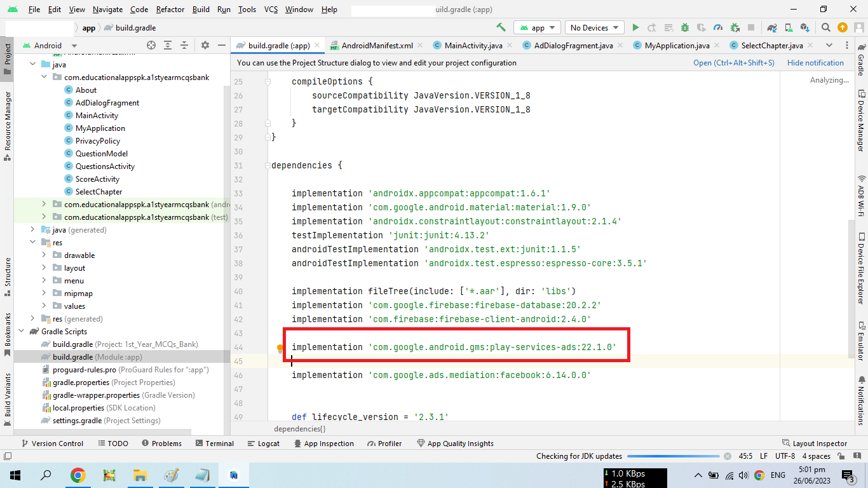Click the Search Everywhere magnifier icon
Screen dimensions: 868x488
tap(826, 27)
